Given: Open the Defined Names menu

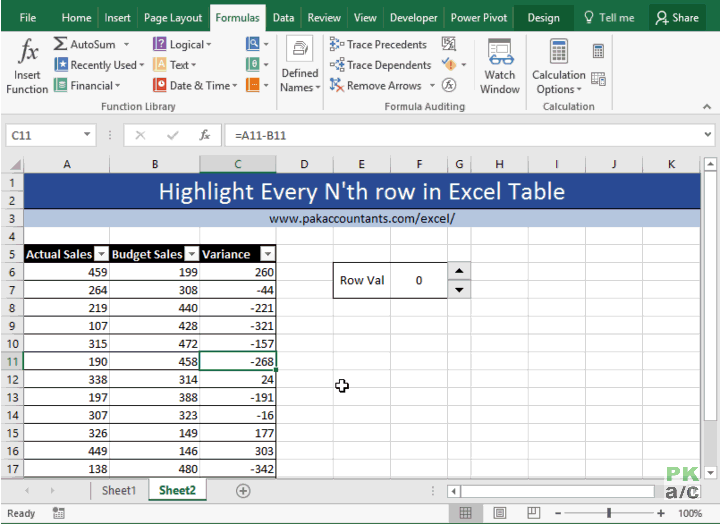Looking at the screenshot, I should [300, 65].
